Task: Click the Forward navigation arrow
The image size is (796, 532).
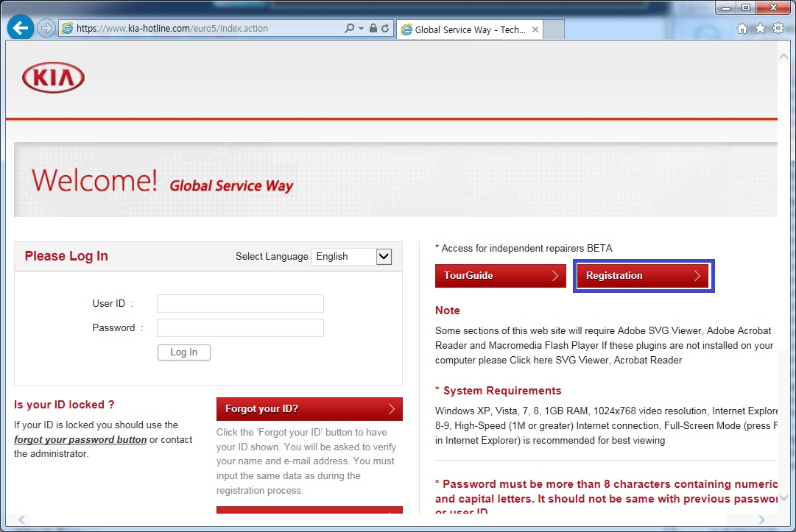Action: [44, 28]
